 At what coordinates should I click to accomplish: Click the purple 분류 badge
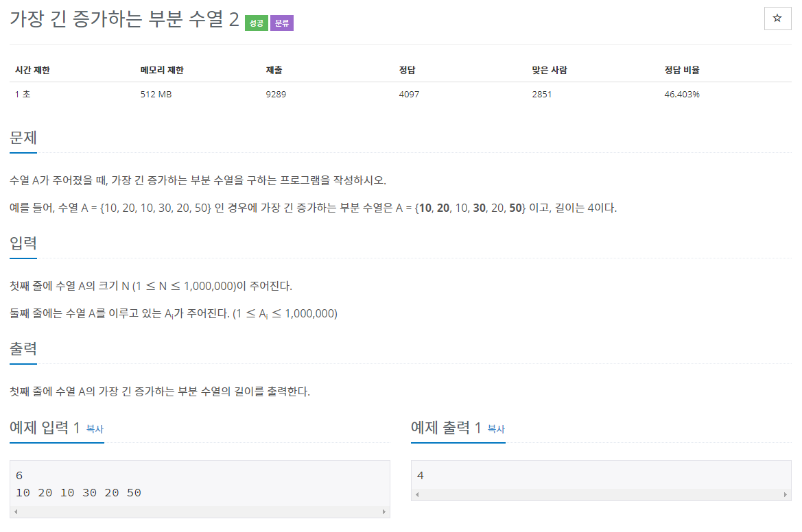pyautogui.click(x=283, y=23)
